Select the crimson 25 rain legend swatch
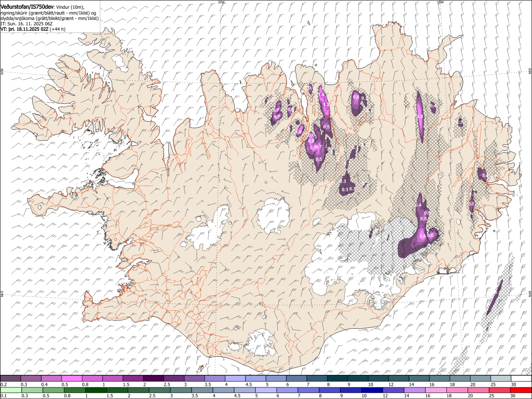The height and width of the screenshot is (399, 532). pyautogui.click(x=500, y=390)
